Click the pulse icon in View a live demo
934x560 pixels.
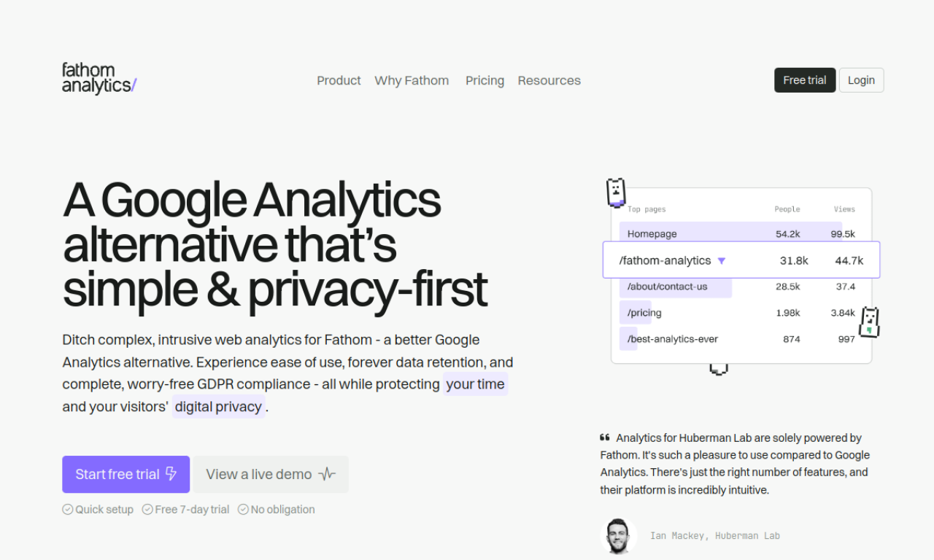click(x=327, y=474)
